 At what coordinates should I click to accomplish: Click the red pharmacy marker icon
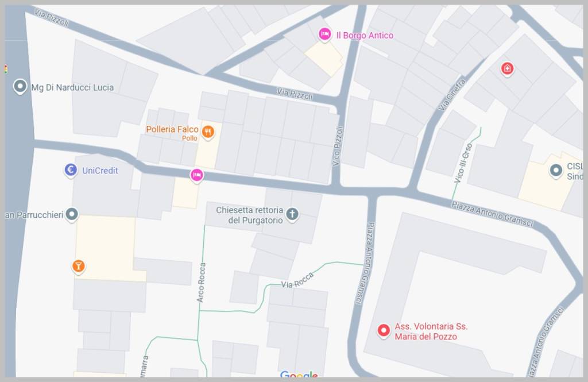click(x=508, y=69)
